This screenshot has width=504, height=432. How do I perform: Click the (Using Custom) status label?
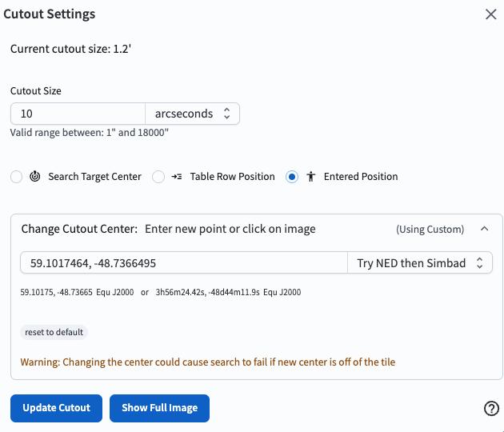click(430, 230)
